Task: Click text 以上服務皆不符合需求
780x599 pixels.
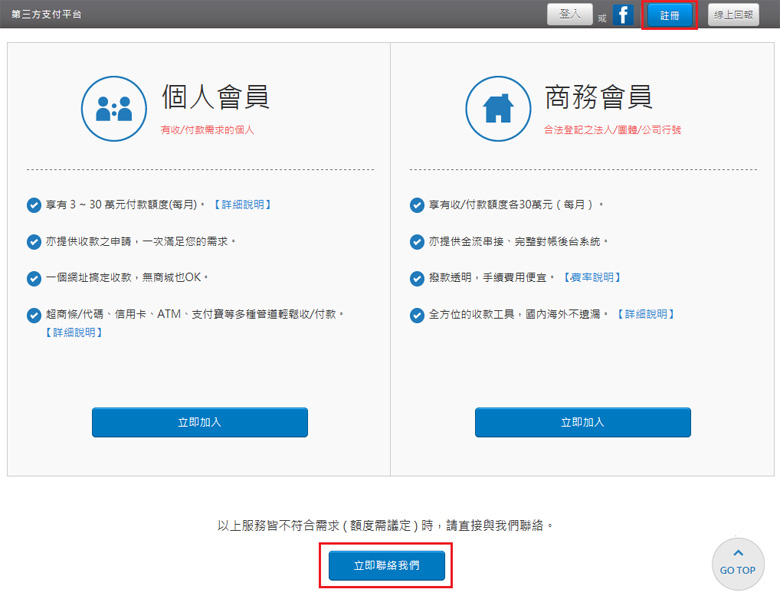Action: point(279,525)
